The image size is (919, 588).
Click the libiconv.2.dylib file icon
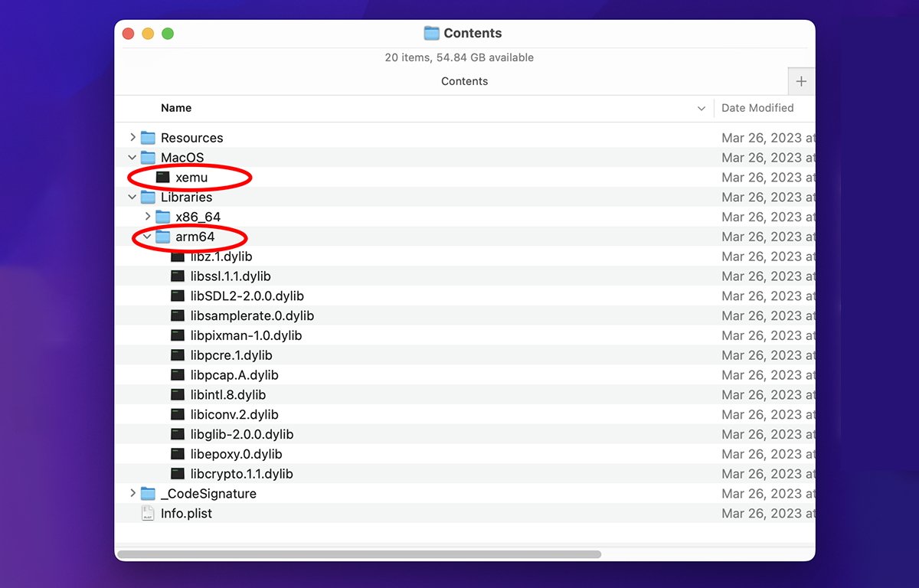178,415
